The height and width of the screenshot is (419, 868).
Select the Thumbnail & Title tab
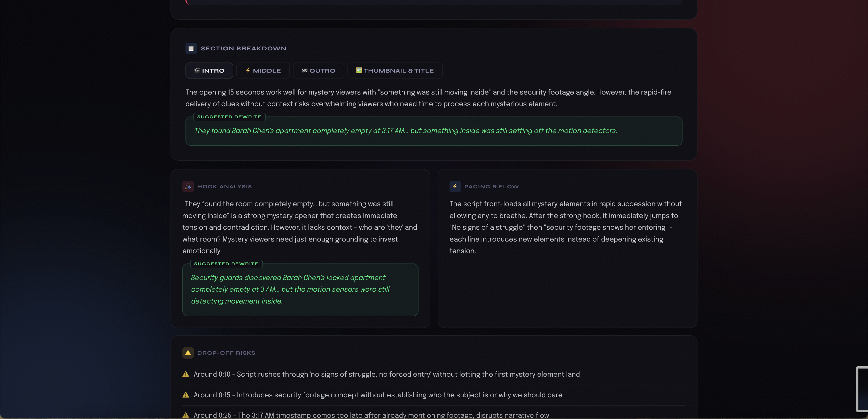coord(394,71)
